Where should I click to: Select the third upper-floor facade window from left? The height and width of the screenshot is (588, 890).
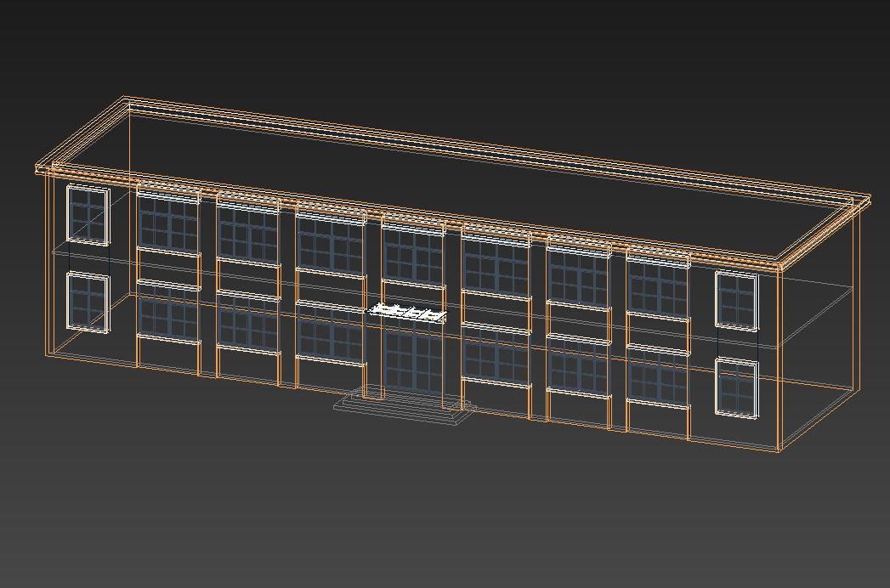[x=330, y=244]
